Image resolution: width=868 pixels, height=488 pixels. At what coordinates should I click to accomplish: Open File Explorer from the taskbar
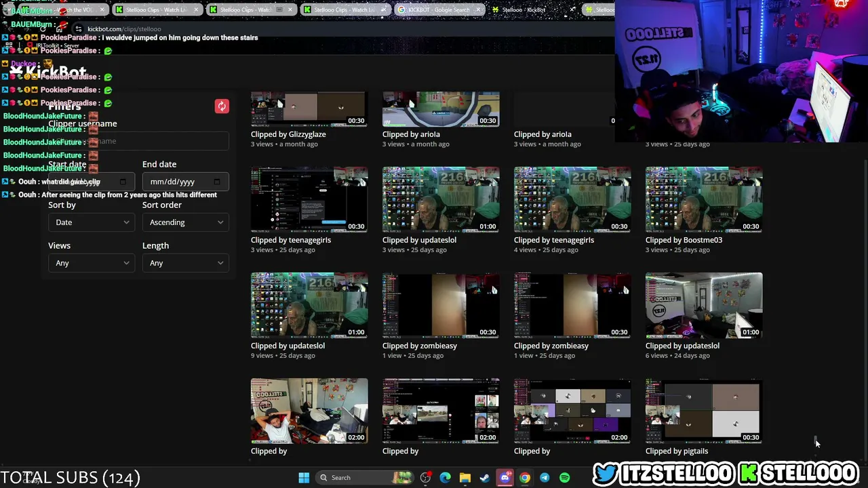[x=465, y=478]
